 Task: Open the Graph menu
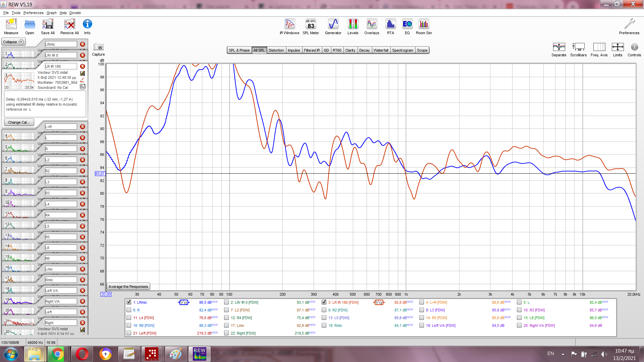pos(51,13)
